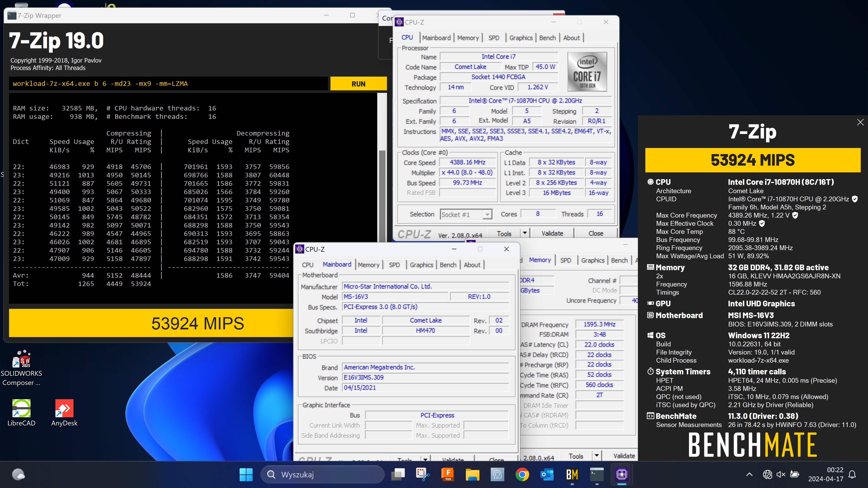Switch to BenchMate via taskbar BM icon
Image resolution: width=868 pixels, height=488 pixels.
click(x=572, y=474)
